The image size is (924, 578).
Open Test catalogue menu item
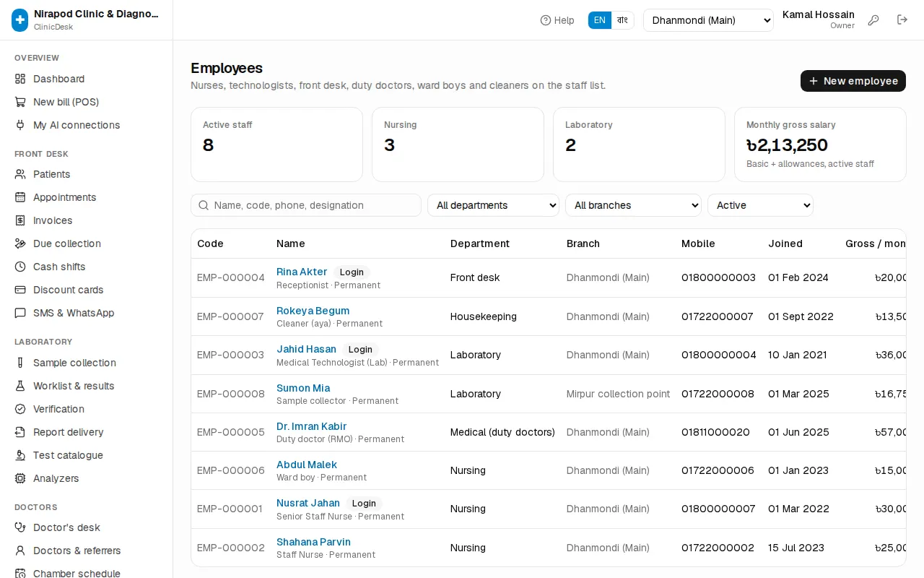click(x=68, y=455)
